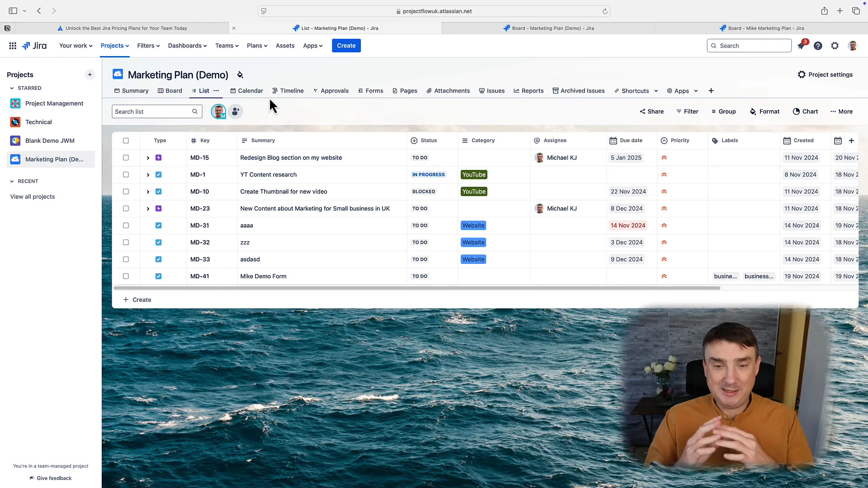Screen dimensions: 868x488
Task: Open the Jira app switcher grid
Action: [x=13, y=46]
